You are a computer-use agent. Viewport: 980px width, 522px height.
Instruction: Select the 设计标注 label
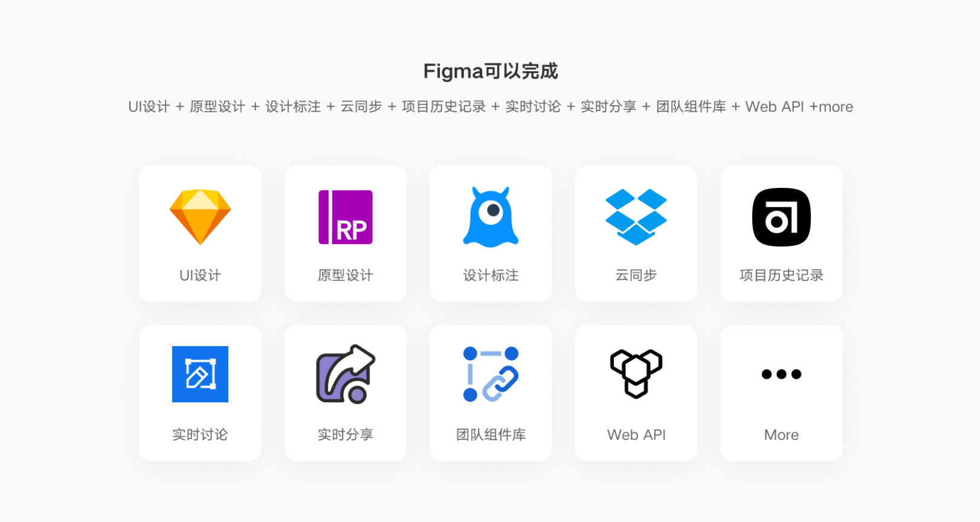491,275
